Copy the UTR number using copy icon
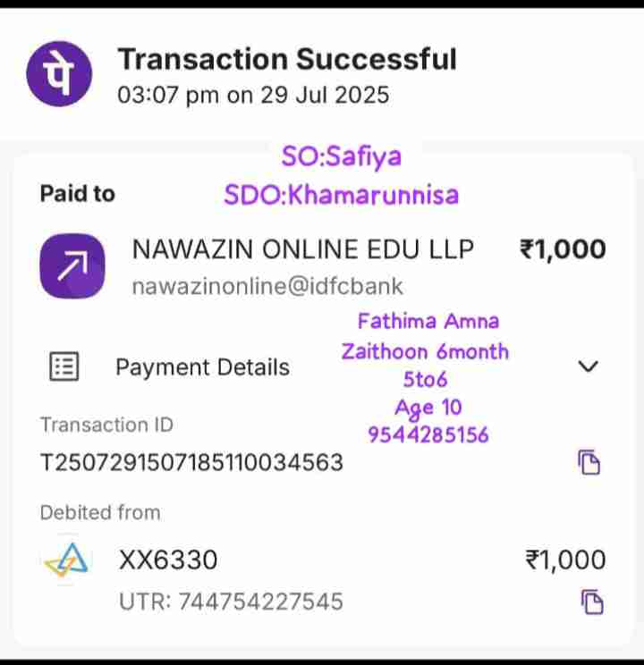This screenshot has height=665, width=644. point(591,602)
